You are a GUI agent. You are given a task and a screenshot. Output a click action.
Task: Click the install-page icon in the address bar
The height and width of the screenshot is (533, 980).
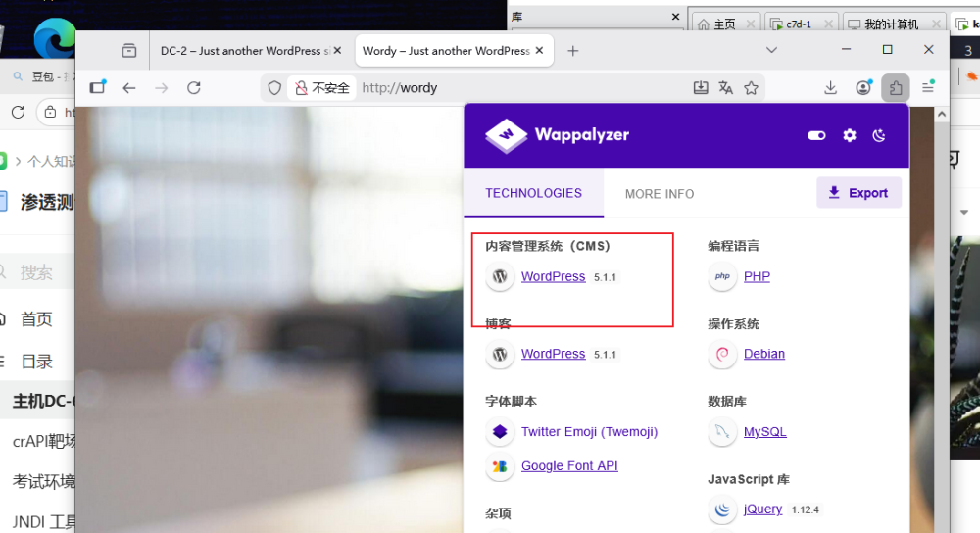click(701, 88)
